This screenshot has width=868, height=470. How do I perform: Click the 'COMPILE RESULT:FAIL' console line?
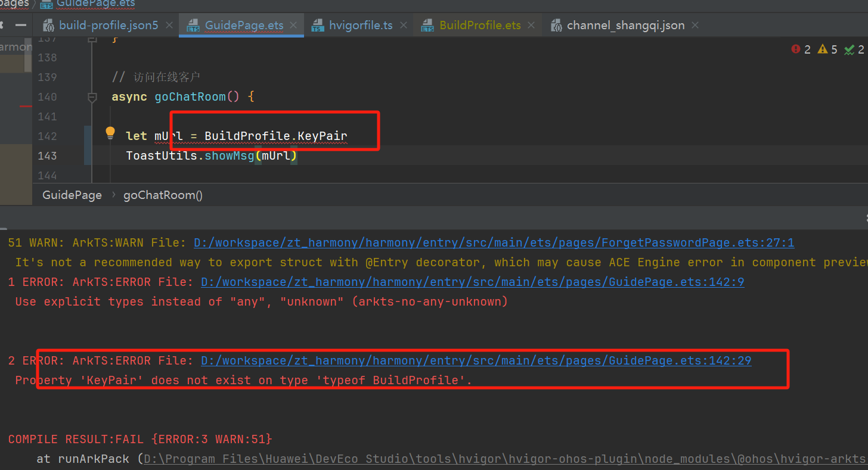click(140, 440)
